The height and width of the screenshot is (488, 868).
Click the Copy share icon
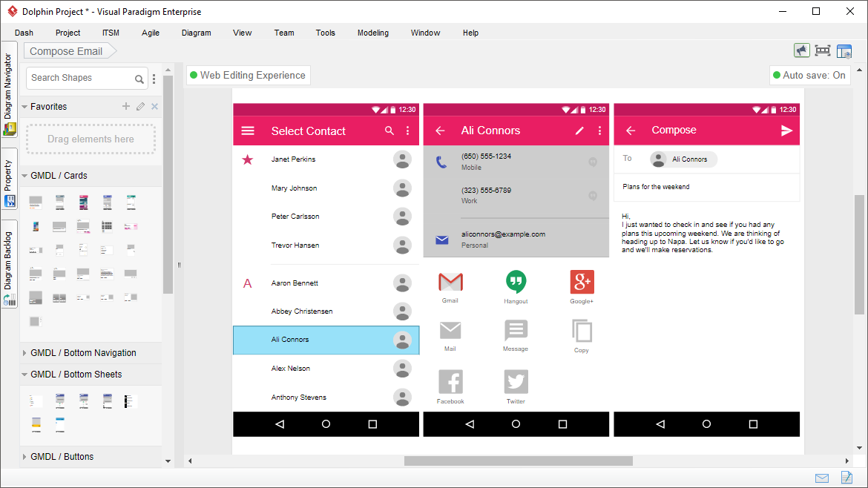[x=582, y=331]
